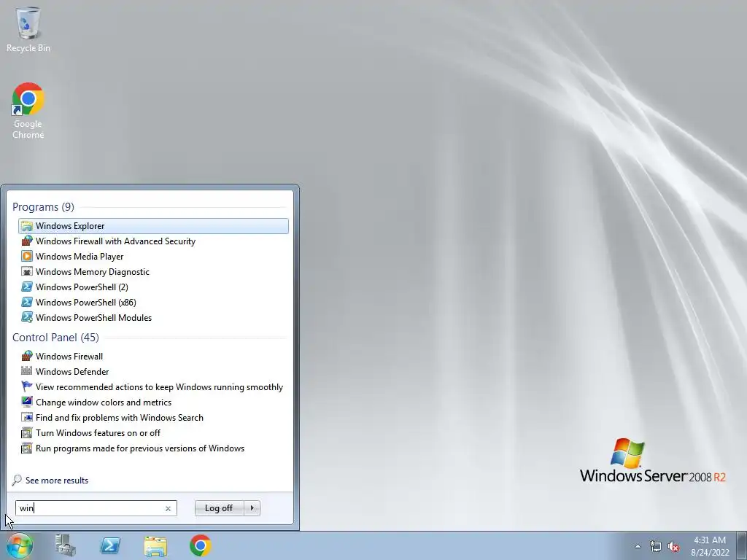Open Run programs made for previous versions
The width and height of the screenshot is (747, 560).
pos(153,448)
